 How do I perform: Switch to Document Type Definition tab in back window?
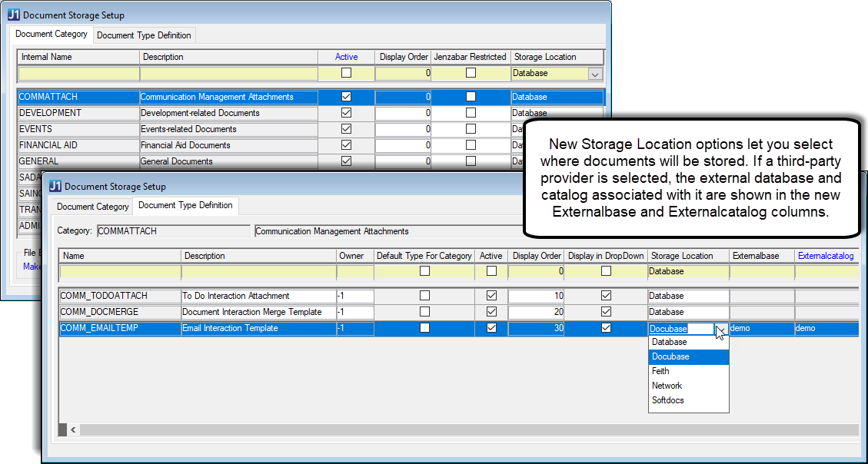(143, 35)
